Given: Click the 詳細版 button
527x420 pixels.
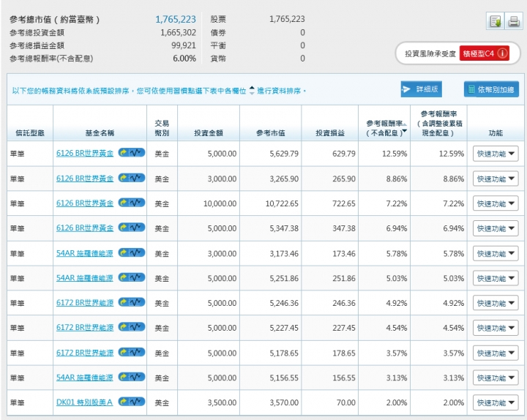Looking at the screenshot, I should pos(421,89).
